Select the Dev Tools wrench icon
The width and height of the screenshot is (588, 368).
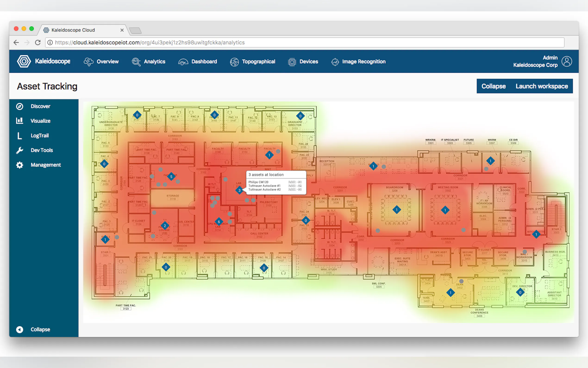[x=20, y=150]
